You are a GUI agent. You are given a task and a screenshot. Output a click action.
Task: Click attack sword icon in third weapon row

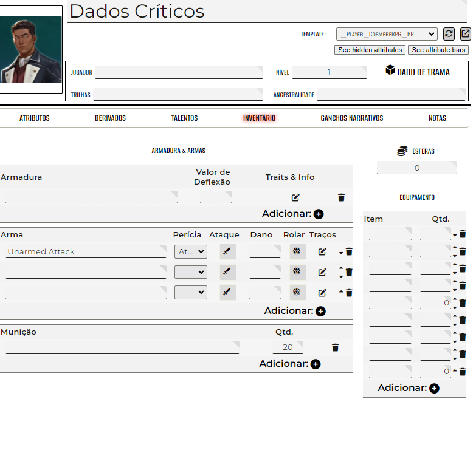tap(228, 292)
